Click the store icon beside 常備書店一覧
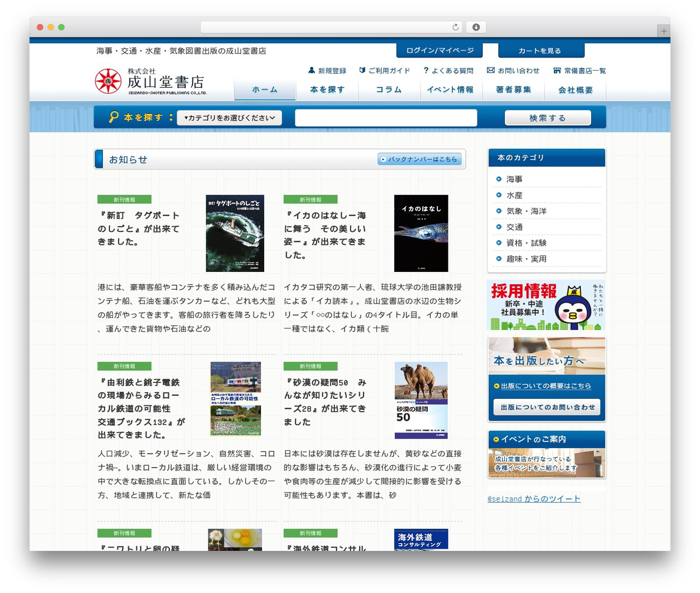This screenshot has height=593, width=700. (x=557, y=71)
